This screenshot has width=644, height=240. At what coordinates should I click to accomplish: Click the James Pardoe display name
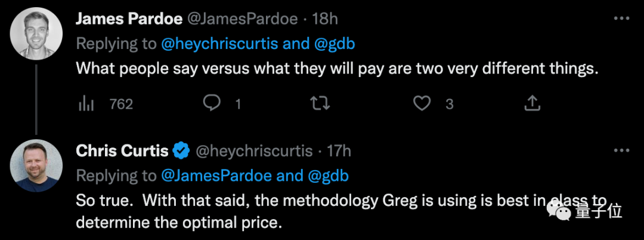pyautogui.click(x=128, y=19)
